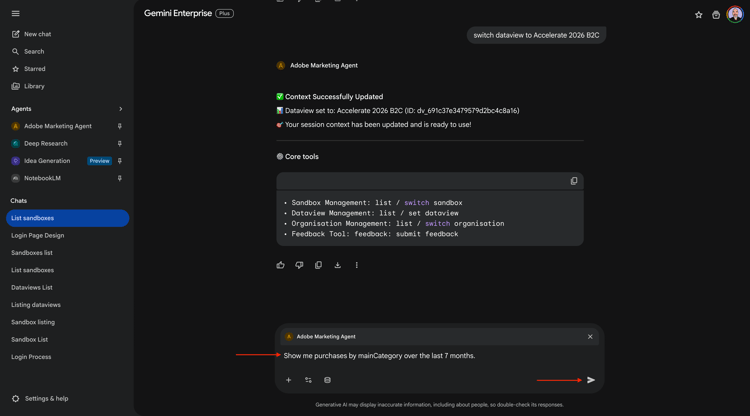Star this conversation in header
750x416 pixels.
click(x=698, y=15)
